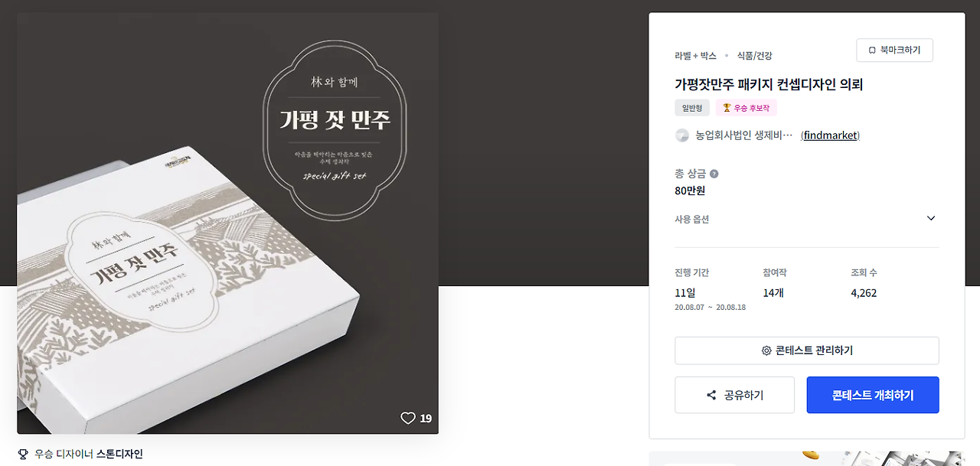The height and width of the screenshot is (466, 980).
Task: Open the 사용 옵션 section label
Action: pyautogui.click(x=692, y=219)
